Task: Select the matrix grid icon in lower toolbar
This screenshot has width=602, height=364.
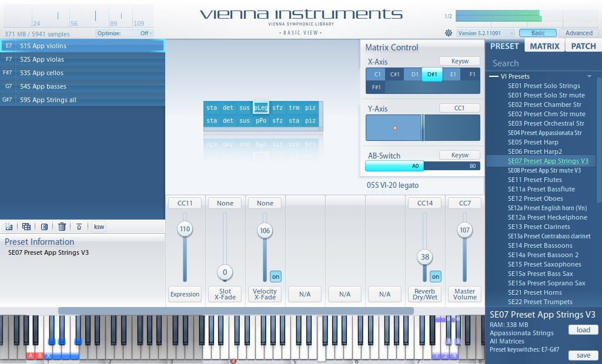Action: pyautogui.click(x=26, y=227)
